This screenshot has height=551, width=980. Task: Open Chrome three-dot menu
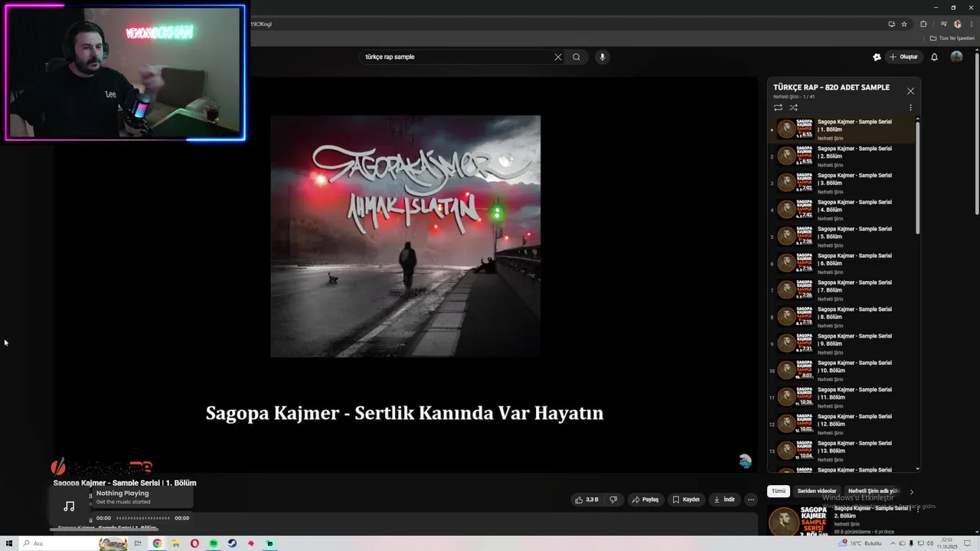pyautogui.click(x=970, y=24)
